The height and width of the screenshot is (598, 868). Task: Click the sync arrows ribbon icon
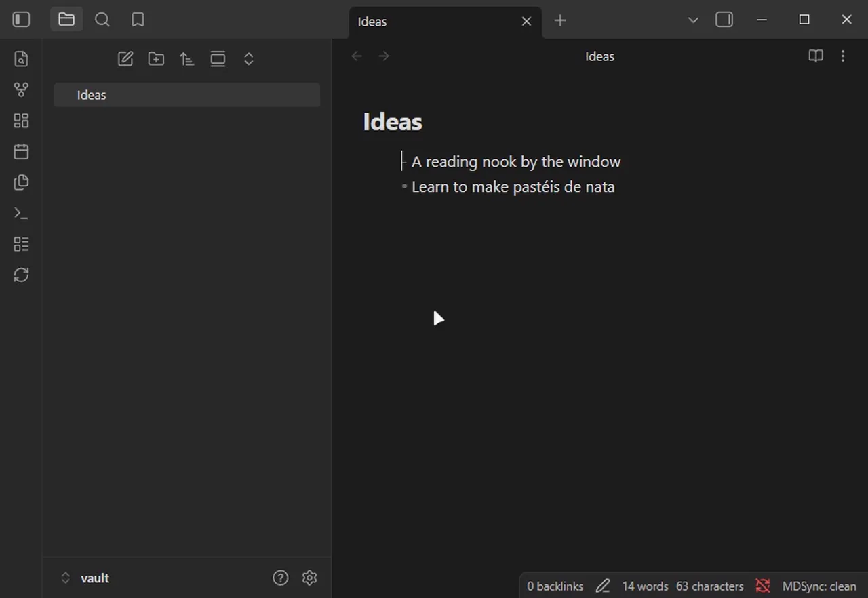pyautogui.click(x=21, y=275)
